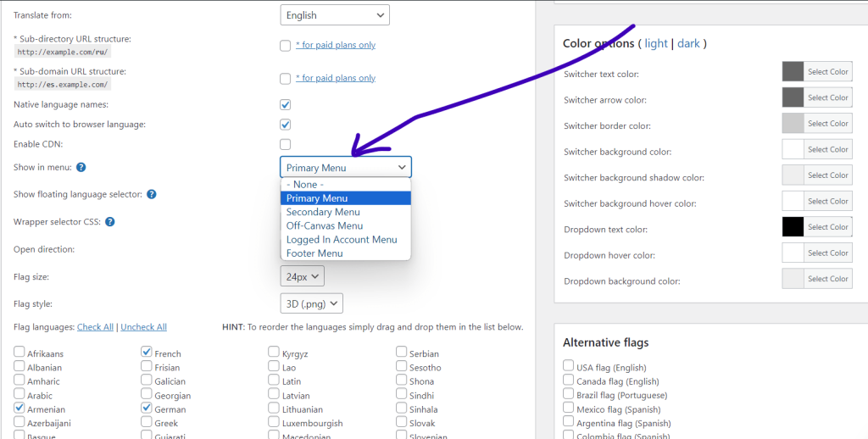Click Dropdown text color black swatch

(793, 227)
